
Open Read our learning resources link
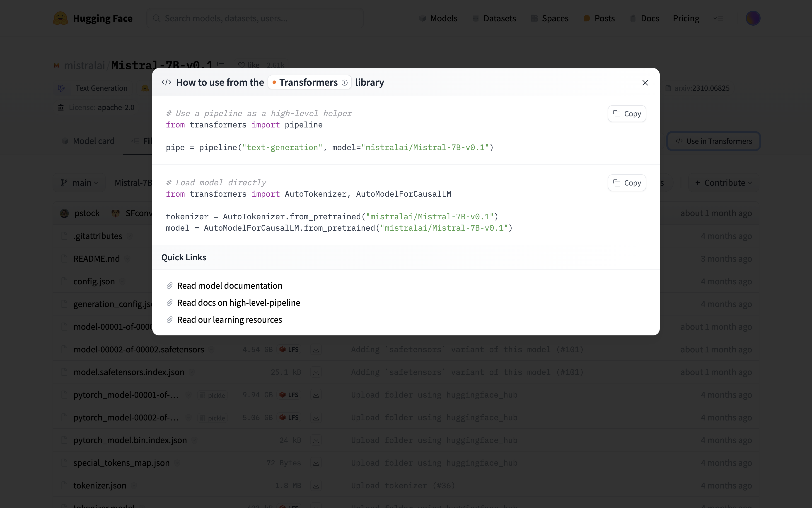tap(230, 320)
